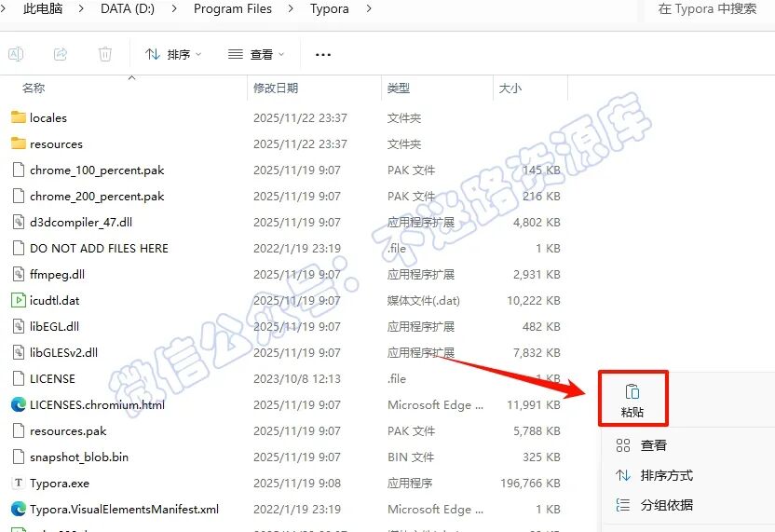Click date 2023/10/8 12:13
Image resolution: width=775 pixels, height=532 pixels.
coord(297,378)
